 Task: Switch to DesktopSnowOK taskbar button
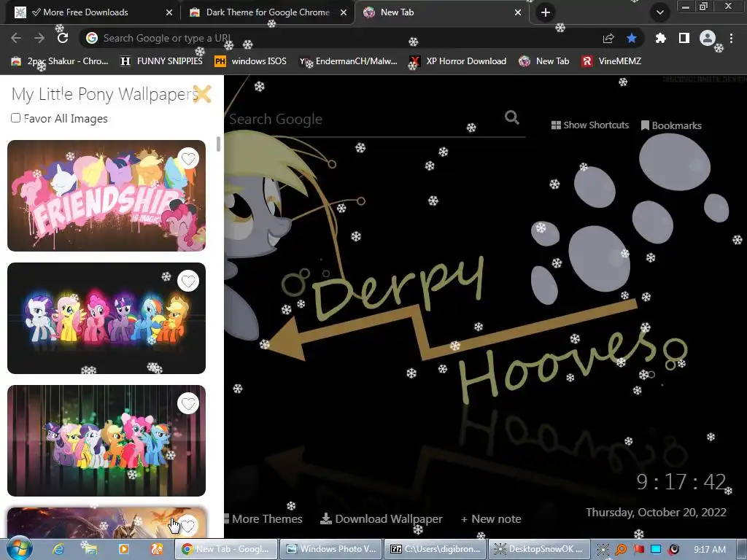point(539,549)
